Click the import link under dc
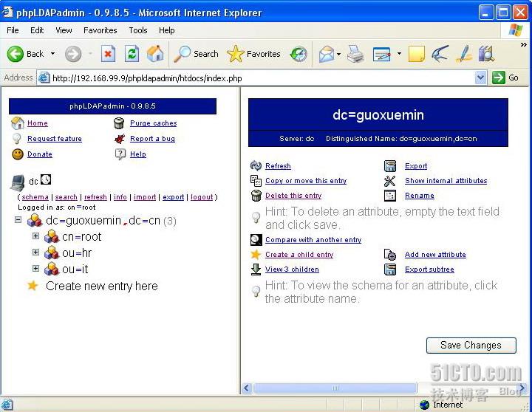 (145, 197)
